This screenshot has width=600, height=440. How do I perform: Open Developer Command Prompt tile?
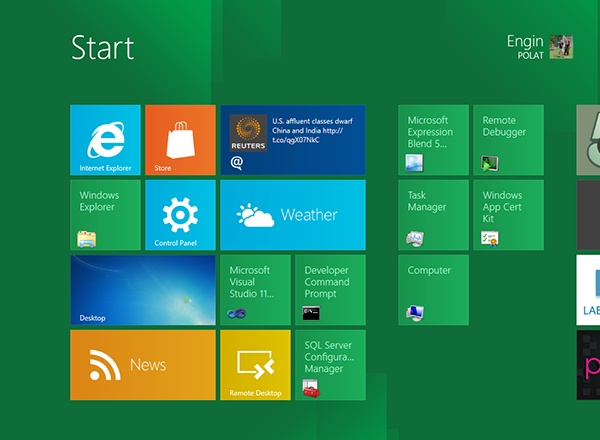330,290
